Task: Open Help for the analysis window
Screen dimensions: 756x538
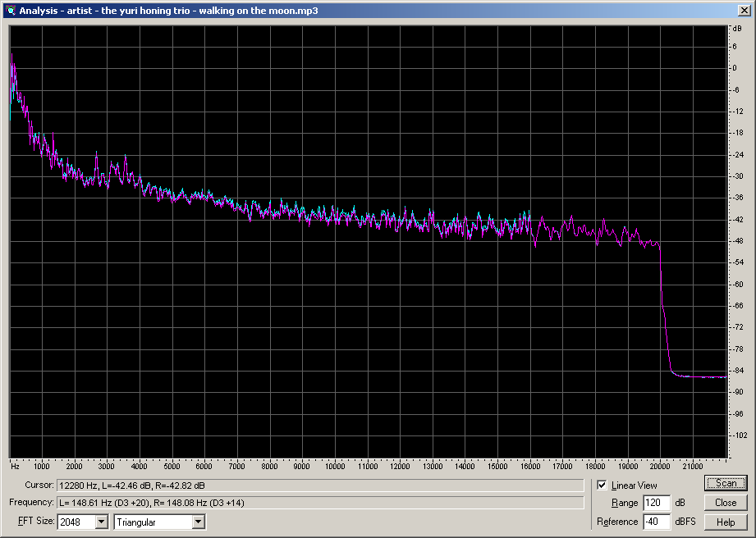Action: (726, 522)
